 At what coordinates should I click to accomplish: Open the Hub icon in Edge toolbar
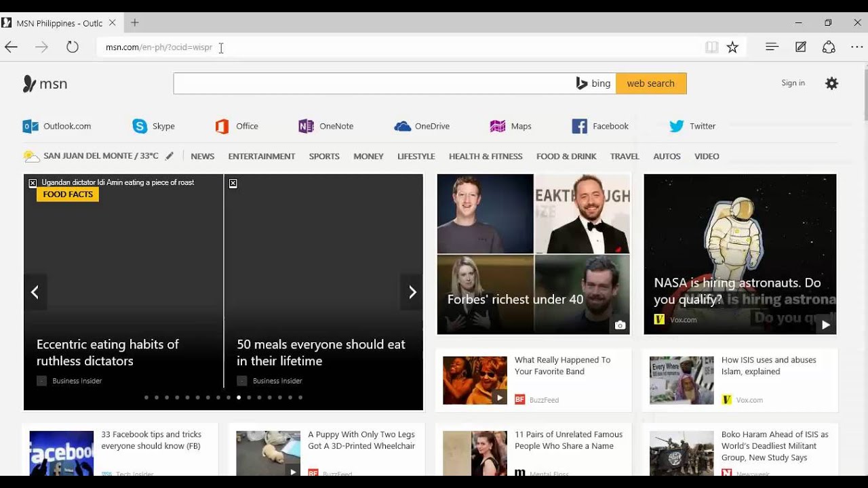[772, 47]
